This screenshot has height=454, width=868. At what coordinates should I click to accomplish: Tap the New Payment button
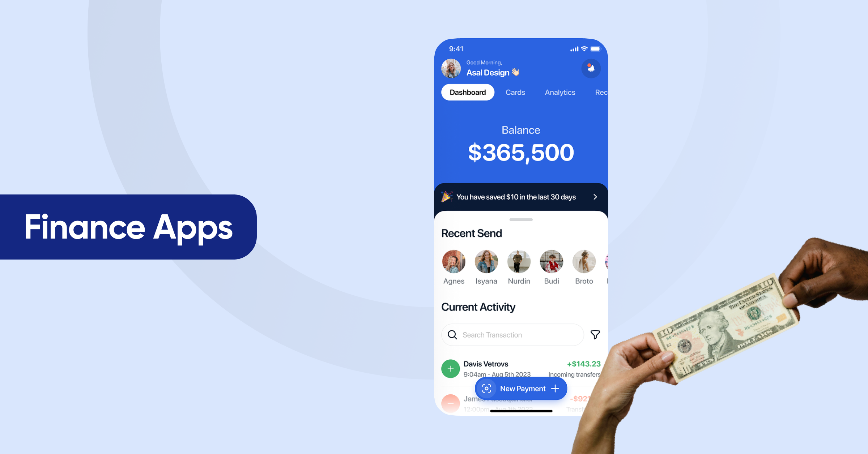[x=520, y=389]
